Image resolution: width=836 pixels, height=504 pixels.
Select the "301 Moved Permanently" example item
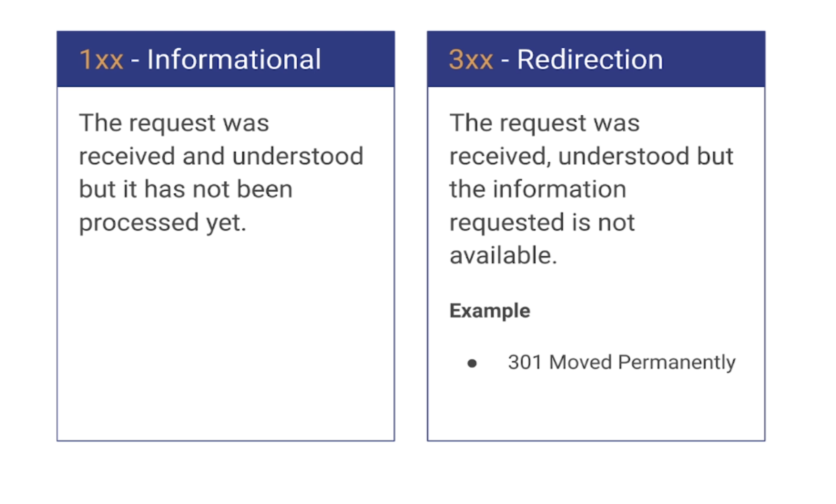coord(621,362)
